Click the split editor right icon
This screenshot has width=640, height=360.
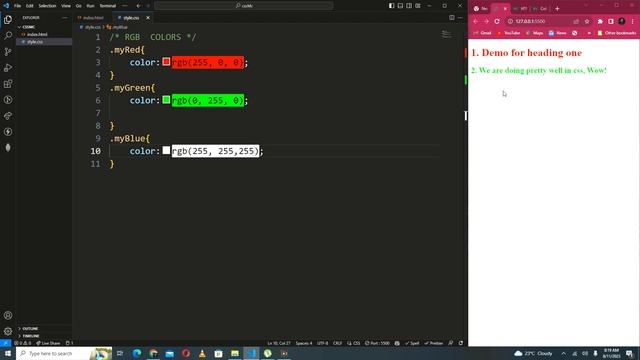pos(451,18)
